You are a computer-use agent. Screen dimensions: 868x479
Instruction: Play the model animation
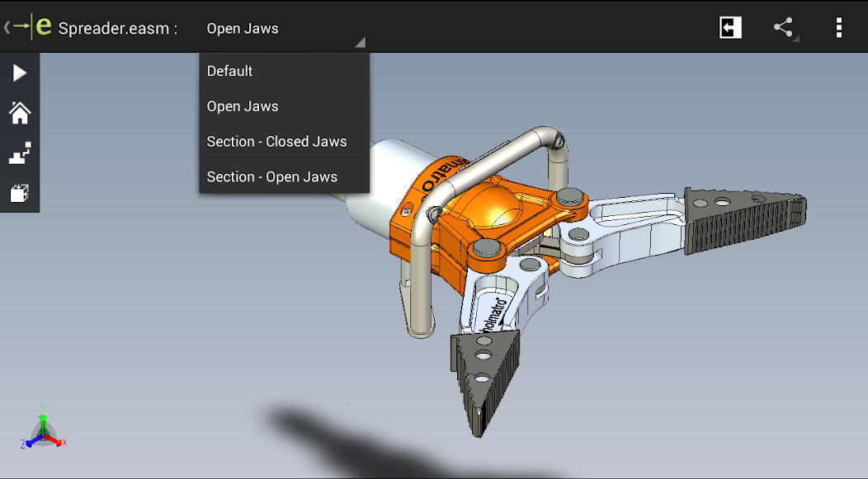pos(19,73)
